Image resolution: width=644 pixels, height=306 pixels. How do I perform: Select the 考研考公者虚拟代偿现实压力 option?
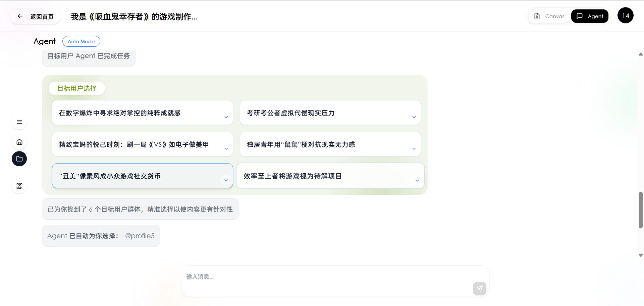coord(330,113)
